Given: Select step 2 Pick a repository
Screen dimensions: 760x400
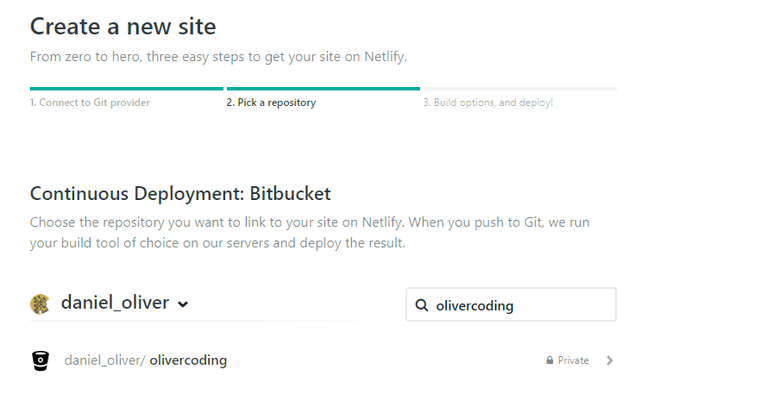Looking at the screenshot, I should click(271, 102).
